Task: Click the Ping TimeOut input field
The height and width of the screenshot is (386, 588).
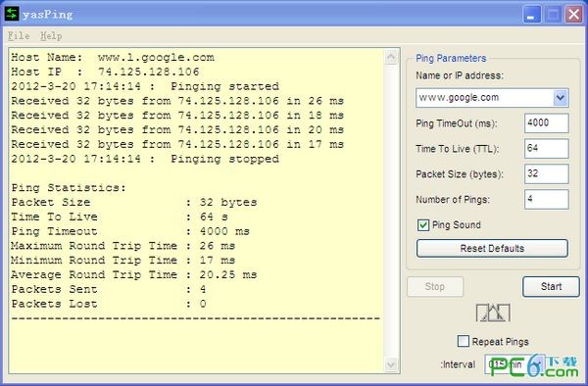Action: tap(547, 122)
